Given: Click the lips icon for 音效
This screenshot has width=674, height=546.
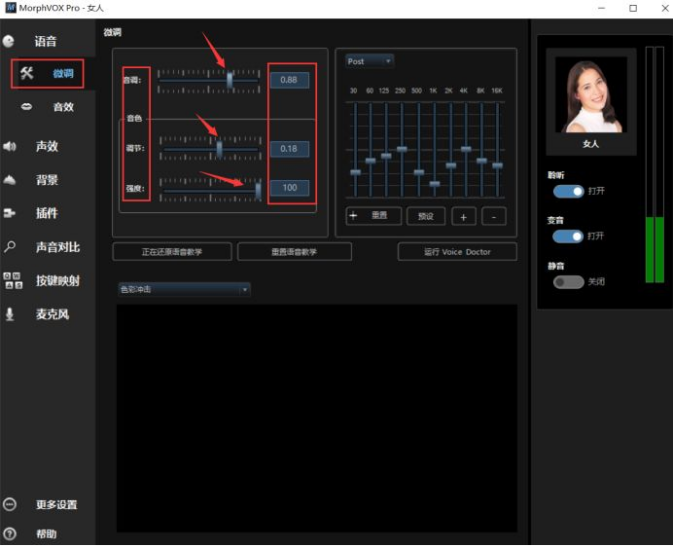Looking at the screenshot, I should click(x=27, y=106).
